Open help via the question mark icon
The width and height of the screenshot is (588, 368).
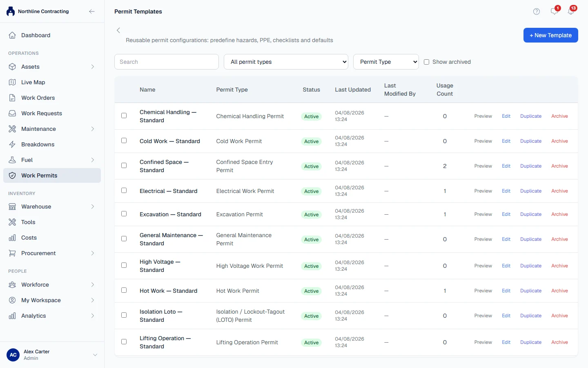pos(537,11)
